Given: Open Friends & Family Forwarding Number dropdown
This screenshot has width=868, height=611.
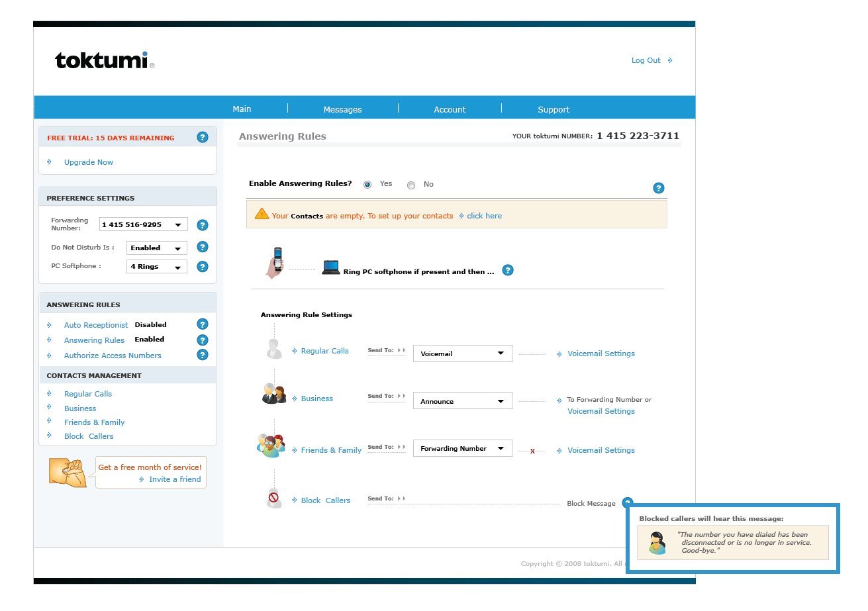Looking at the screenshot, I should pyautogui.click(x=463, y=448).
